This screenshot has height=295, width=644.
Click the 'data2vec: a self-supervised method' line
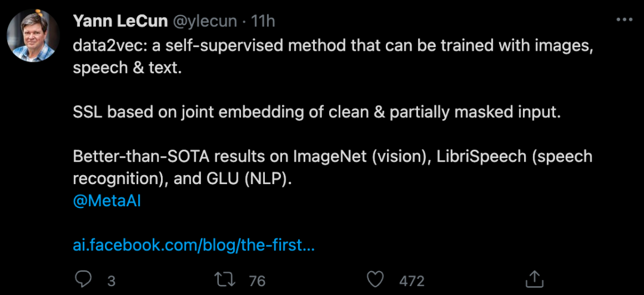[x=333, y=45]
